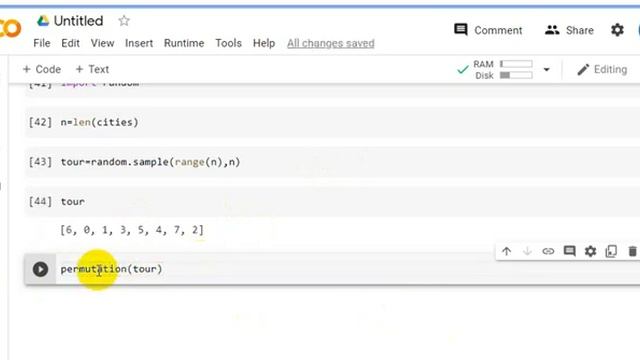This screenshot has height=360, width=640.
Task: Open the View menu
Action: pos(102,43)
